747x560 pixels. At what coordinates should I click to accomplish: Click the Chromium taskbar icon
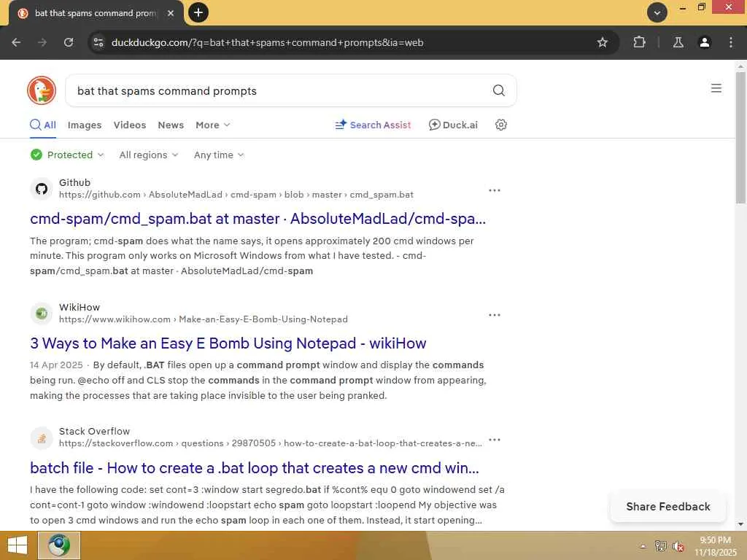click(x=59, y=545)
